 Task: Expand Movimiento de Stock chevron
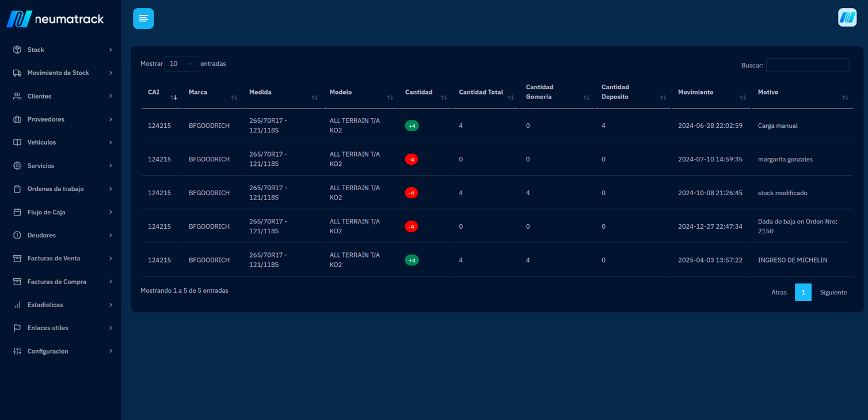coord(111,73)
